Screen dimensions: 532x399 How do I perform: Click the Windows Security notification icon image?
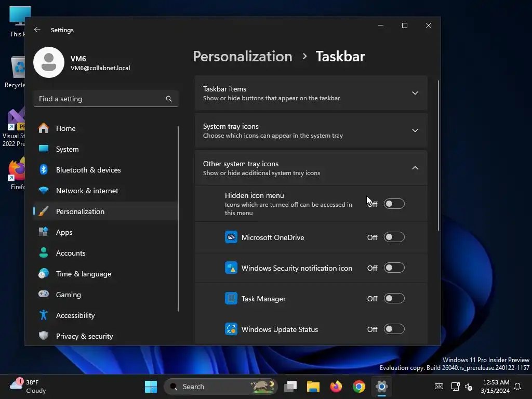[x=231, y=268]
